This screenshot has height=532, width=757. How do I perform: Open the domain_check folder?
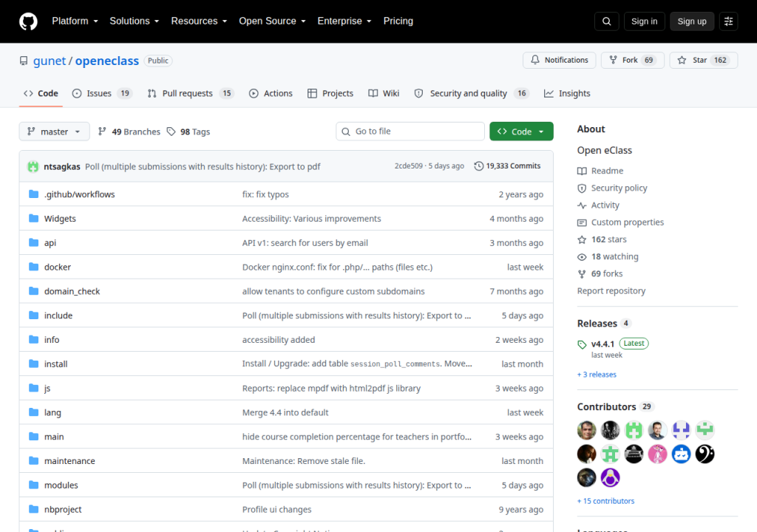[72, 292]
